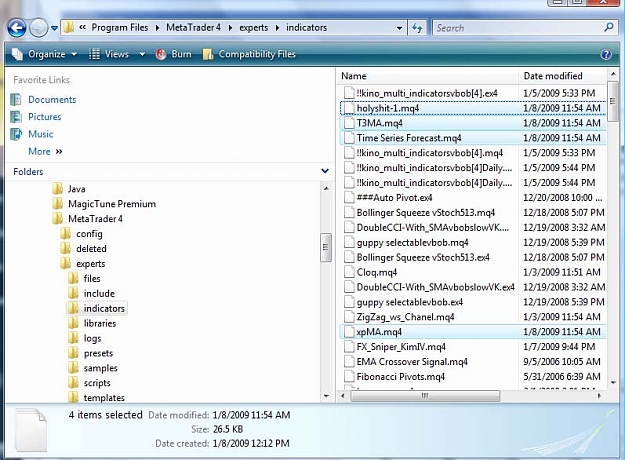Select ZigZag_ws_Chanel.mq4 file
The width and height of the screenshot is (625, 460).
coord(473,317)
